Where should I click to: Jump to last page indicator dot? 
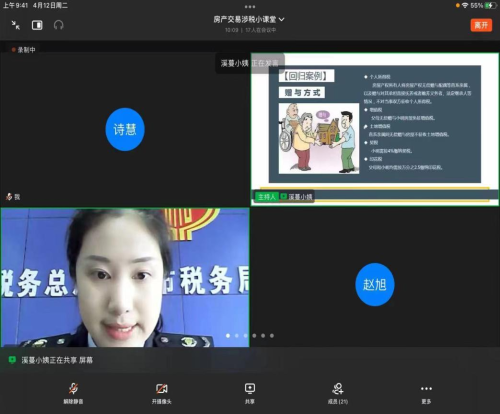tap(272, 336)
